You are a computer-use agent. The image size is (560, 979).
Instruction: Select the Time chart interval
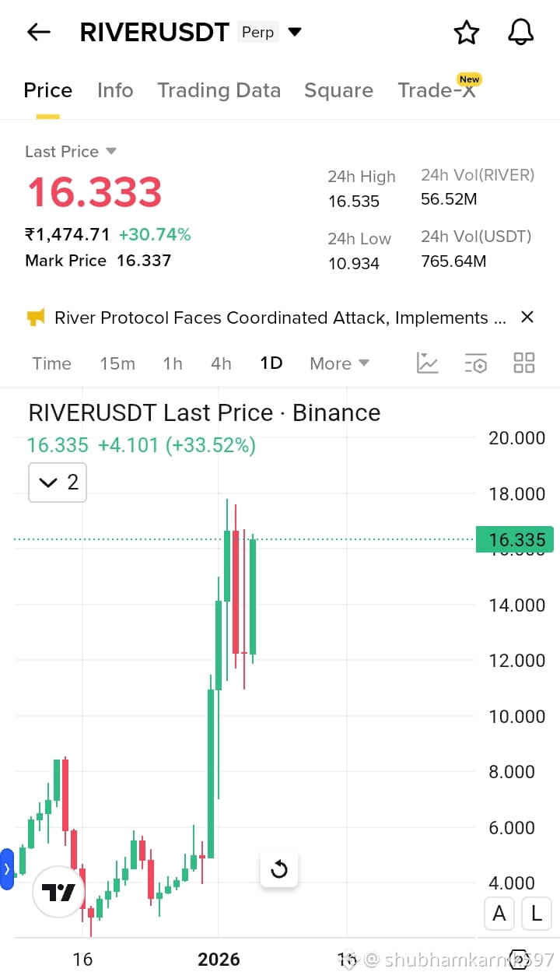point(51,363)
